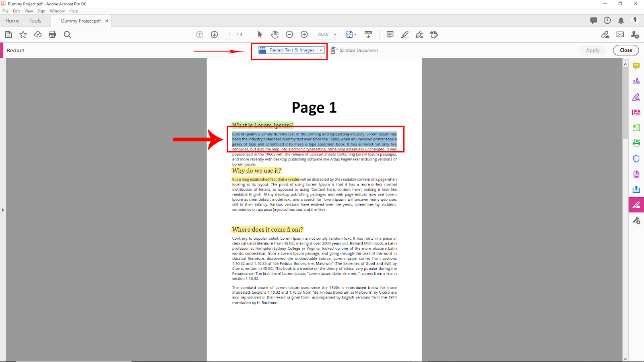The width and height of the screenshot is (644, 362).
Task: Open the View menu
Action: [29, 11]
